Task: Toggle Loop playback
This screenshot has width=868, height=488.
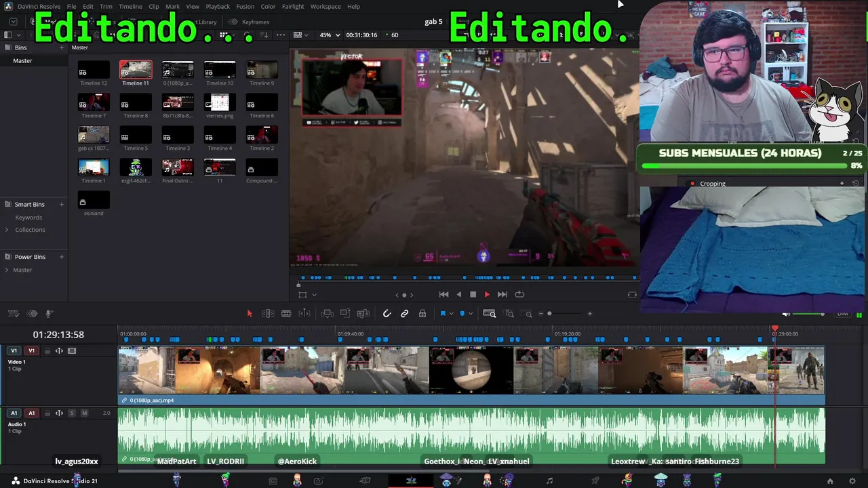Action: [519, 294]
